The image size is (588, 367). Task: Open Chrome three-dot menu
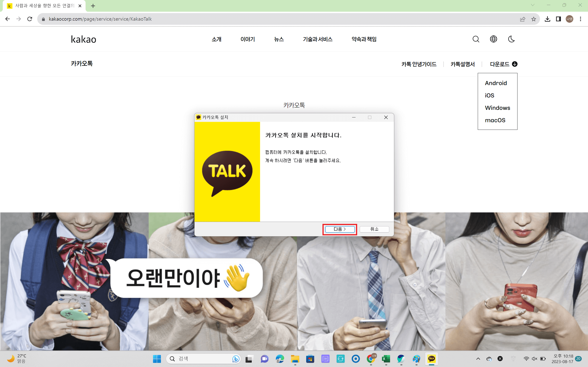(x=580, y=19)
